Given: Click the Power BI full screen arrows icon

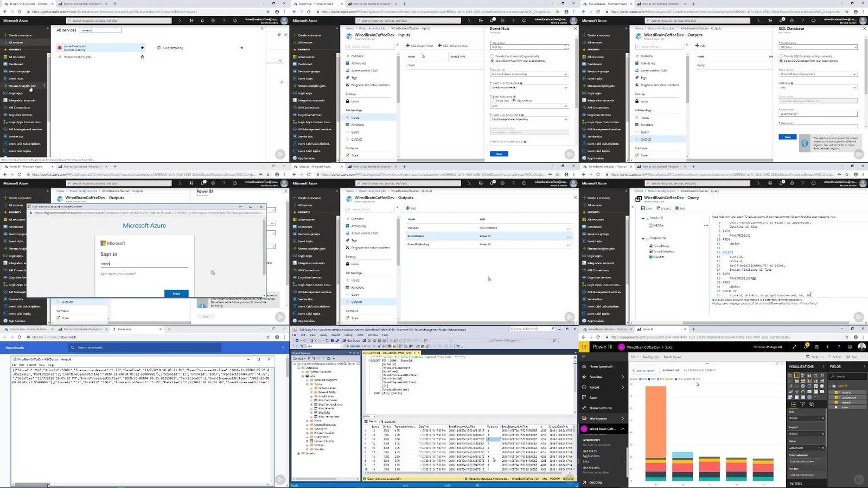Looking at the screenshot, I should pyautogui.click(x=794, y=347).
